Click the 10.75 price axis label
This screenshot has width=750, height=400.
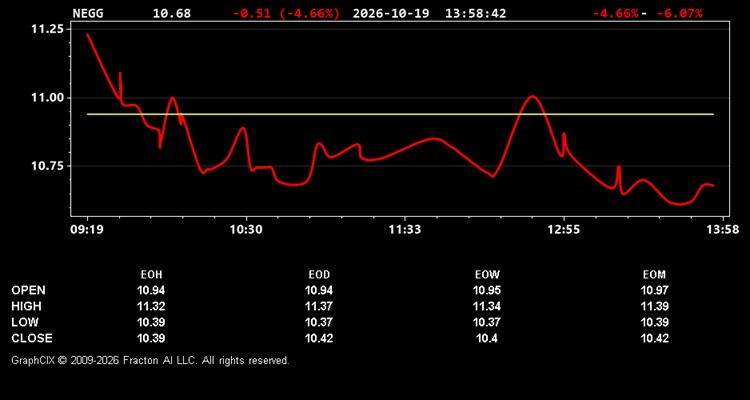coord(47,166)
